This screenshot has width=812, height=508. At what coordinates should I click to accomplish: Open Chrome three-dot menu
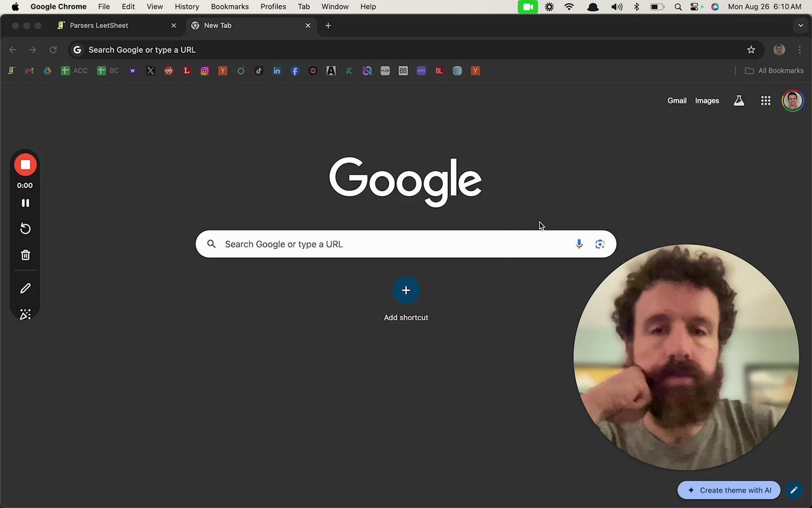pos(799,50)
